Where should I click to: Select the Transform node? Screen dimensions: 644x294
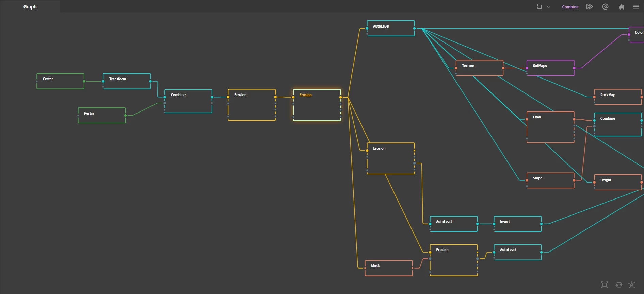click(127, 81)
